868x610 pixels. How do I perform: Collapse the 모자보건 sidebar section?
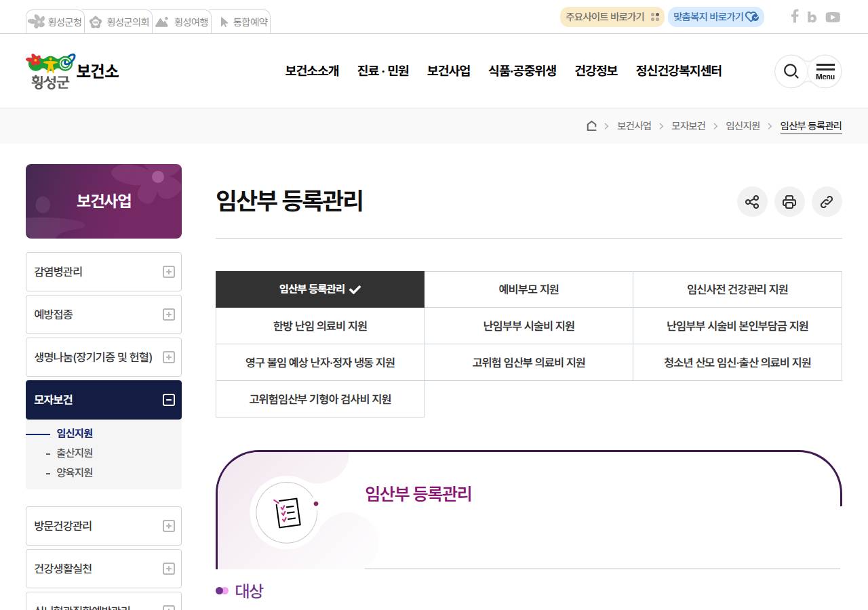click(104, 400)
